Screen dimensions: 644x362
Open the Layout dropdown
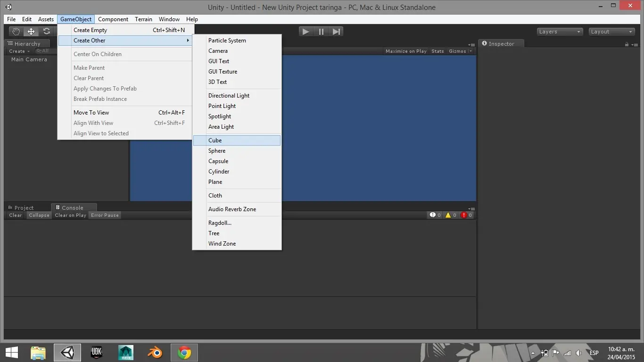click(x=612, y=32)
